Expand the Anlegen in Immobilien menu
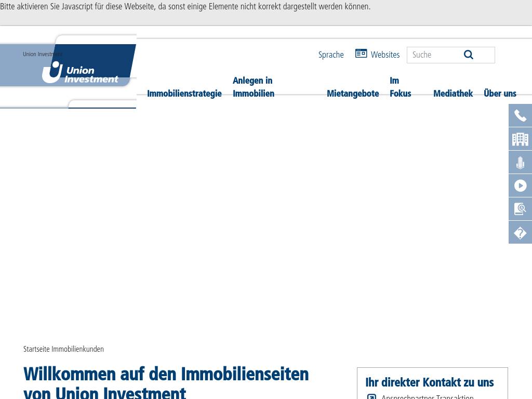Image resolution: width=532 pixels, height=399 pixels. pyautogui.click(x=254, y=87)
